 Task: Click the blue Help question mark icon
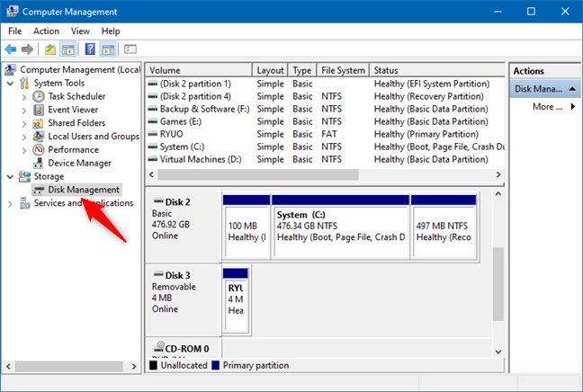90,49
